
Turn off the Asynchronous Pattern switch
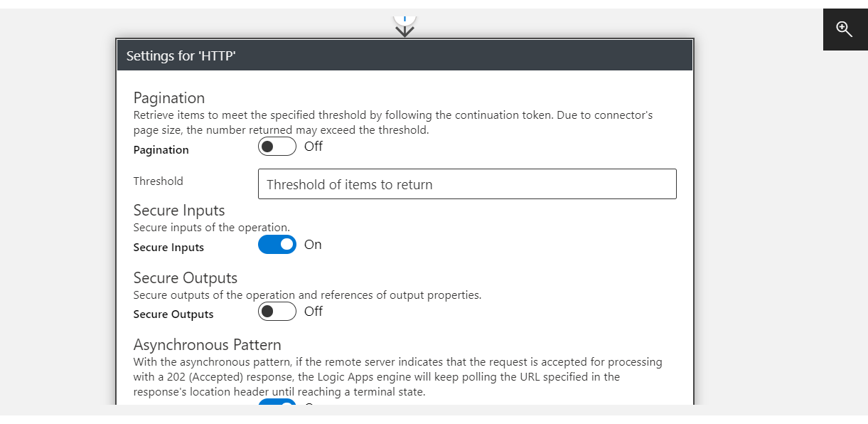pos(277,406)
